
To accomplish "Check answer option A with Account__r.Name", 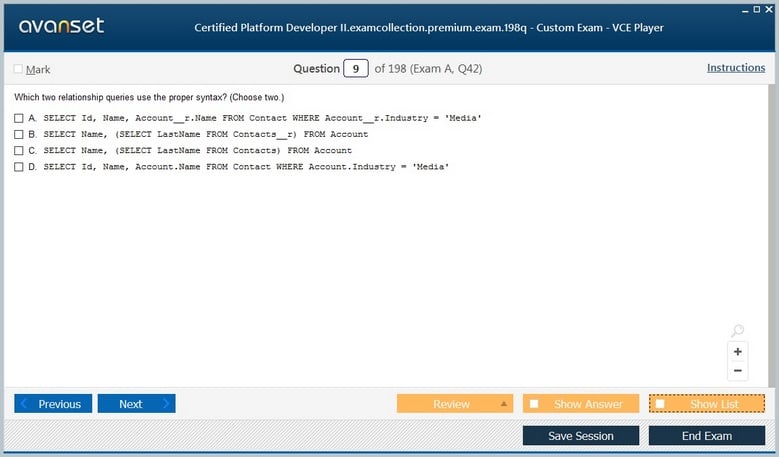I will click(x=19, y=118).
